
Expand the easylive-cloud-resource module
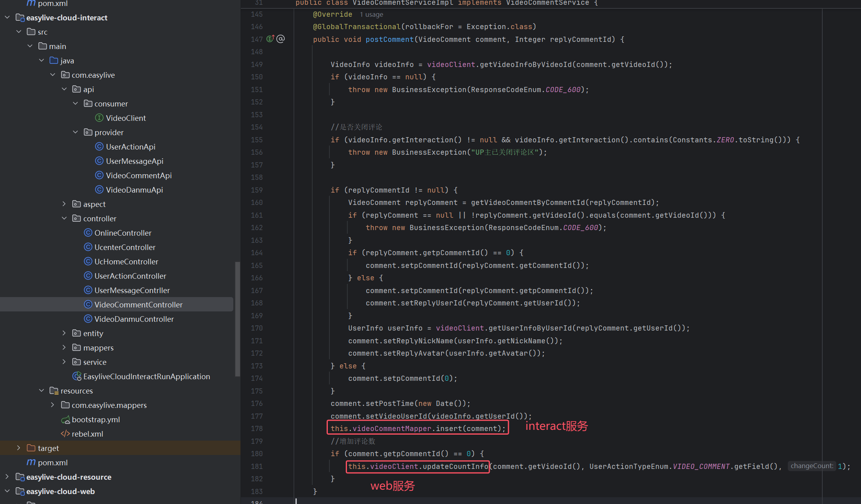(7, 477)
